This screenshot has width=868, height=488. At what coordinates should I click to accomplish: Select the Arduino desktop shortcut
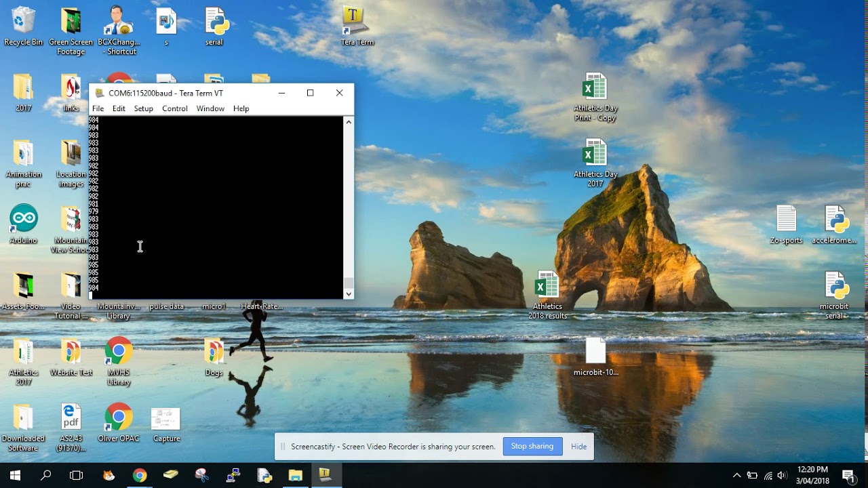[24, 224]
